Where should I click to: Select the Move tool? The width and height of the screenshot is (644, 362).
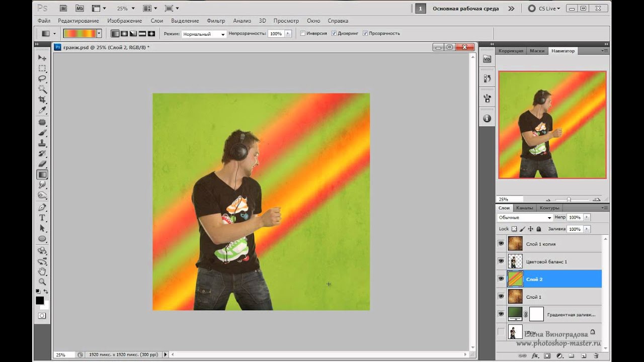tap(42, 58)
